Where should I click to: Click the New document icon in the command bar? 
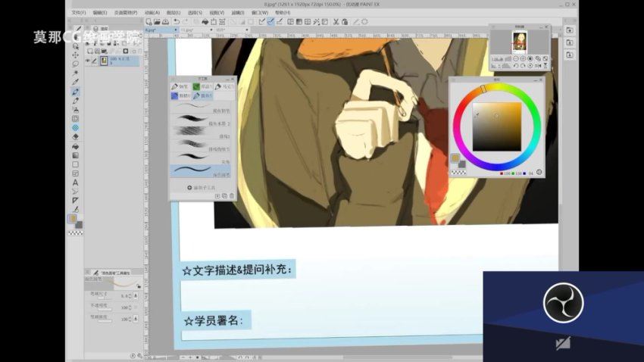coord(148,22)
